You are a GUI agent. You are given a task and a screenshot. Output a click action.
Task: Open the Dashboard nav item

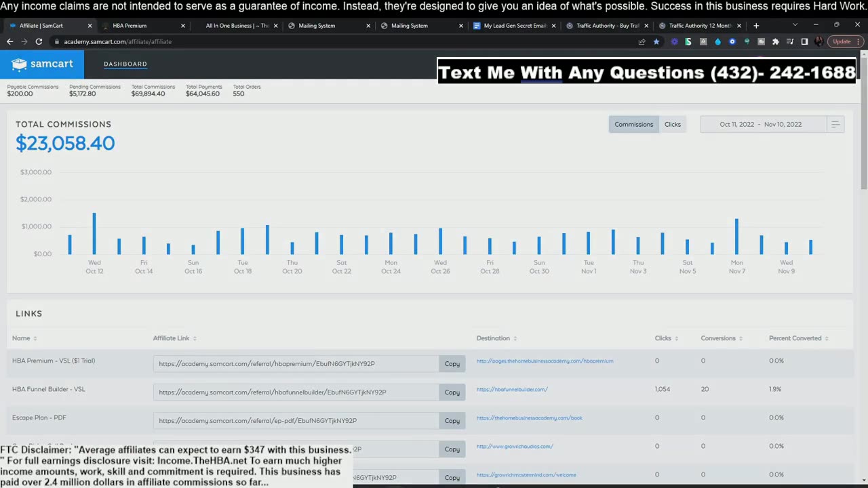coord(125,64)
